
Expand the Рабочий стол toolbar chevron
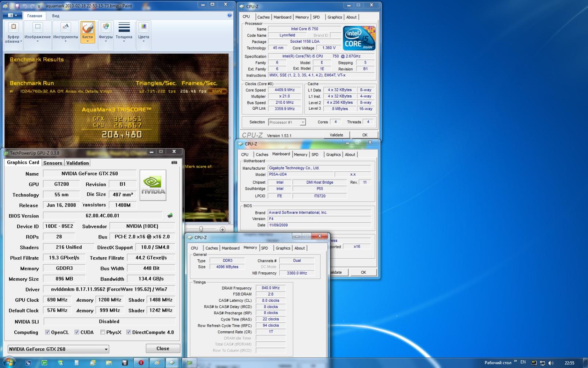(515, 361)
